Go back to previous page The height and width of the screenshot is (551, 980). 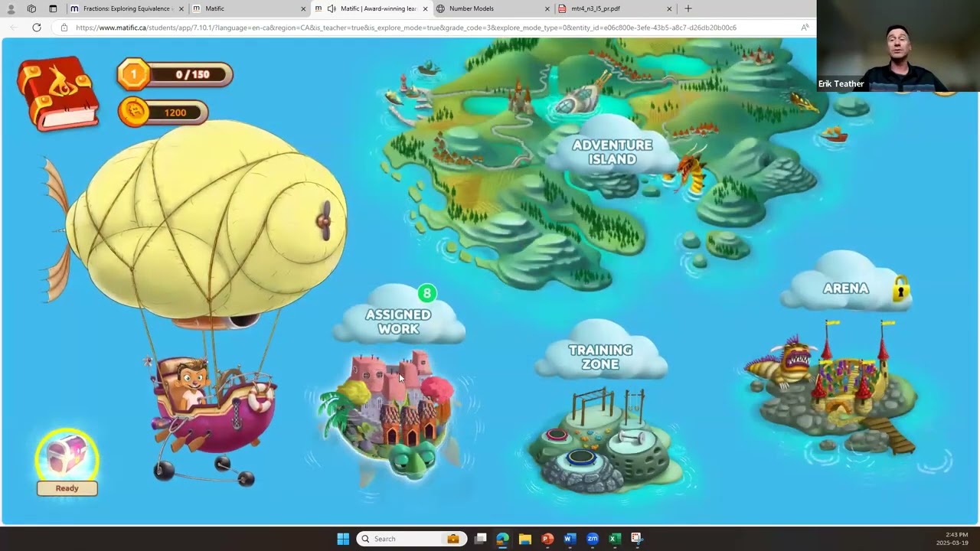click(13, 28)
